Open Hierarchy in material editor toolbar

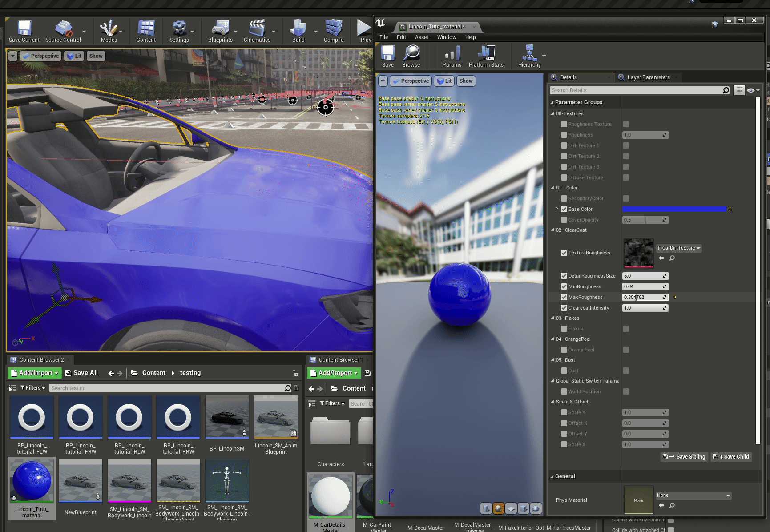[529, 56]
